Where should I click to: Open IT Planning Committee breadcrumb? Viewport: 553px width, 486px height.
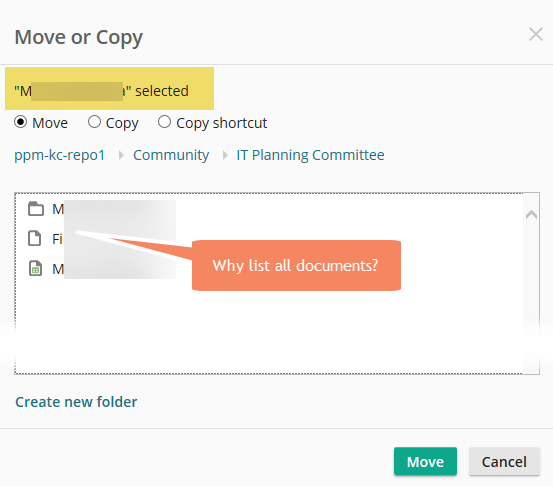(310, 155)
